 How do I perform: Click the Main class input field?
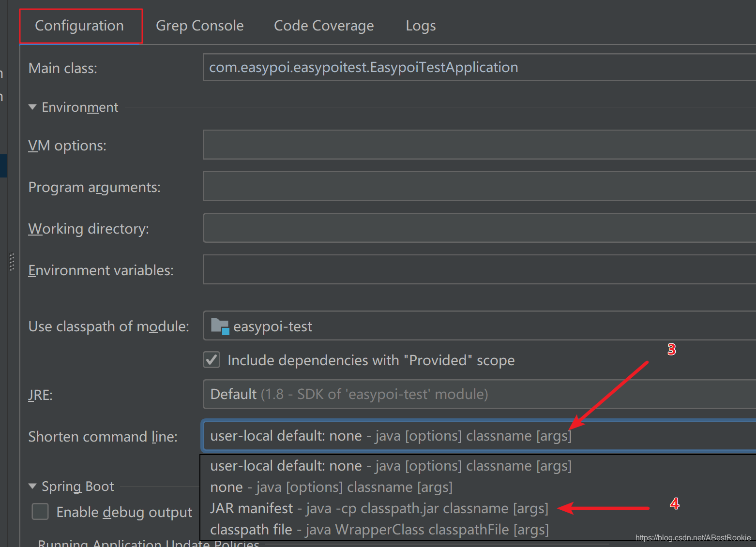pyautogui.click(x=479, y=67)
